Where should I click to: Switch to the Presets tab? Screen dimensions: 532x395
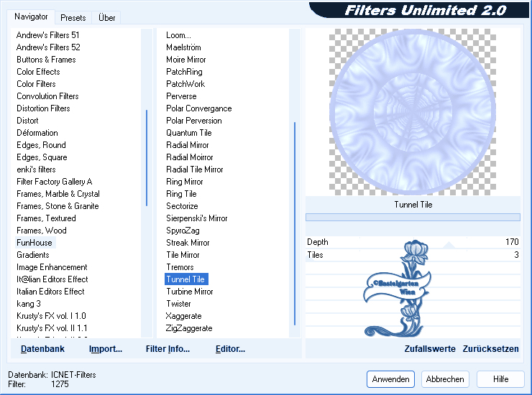(x=73, y=17)
